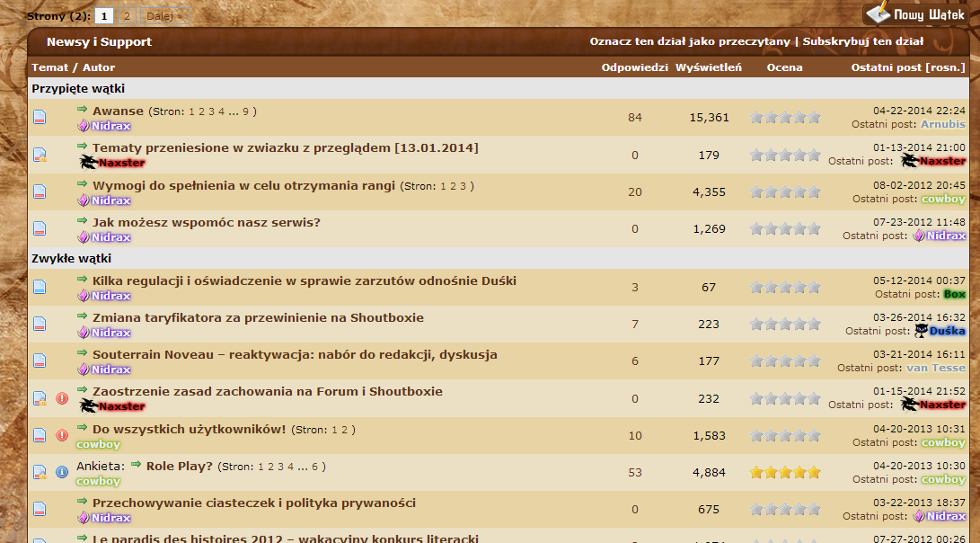The image size is (980, 543).
Task: Rate the Awanse thread using its grey stars
Action: pyautogui.click(x=785, y=117)
